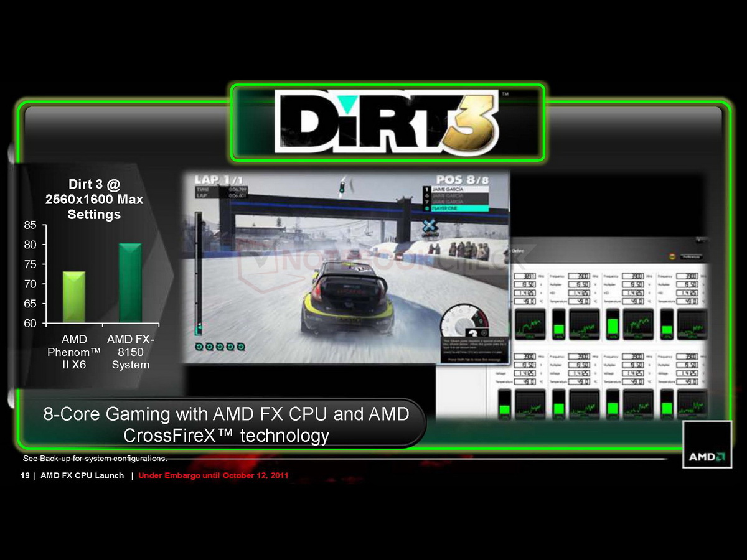Click the red 'Under Embargo until October 12, 2011' text
This screenshot has height=560, width=747.
point(214,476)
